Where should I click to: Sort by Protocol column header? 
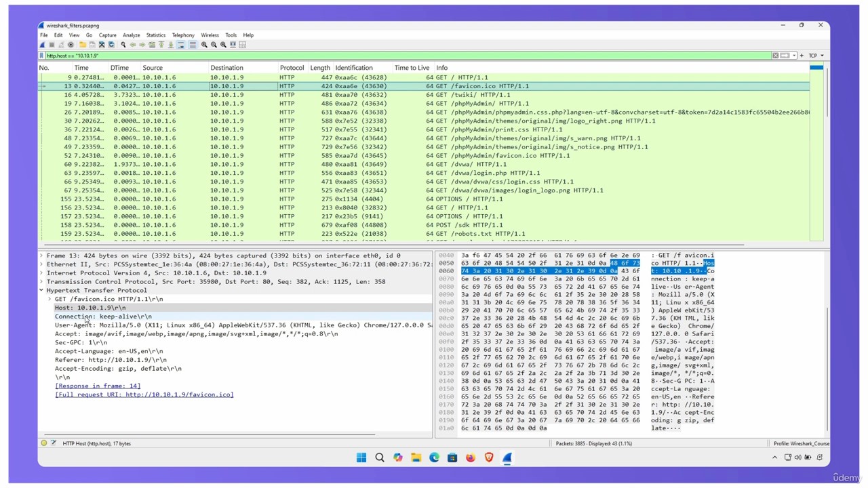click(x=292, y=68)
